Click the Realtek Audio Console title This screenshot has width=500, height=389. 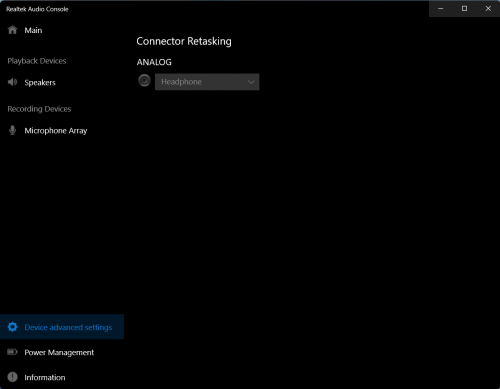tap(37, 9)
